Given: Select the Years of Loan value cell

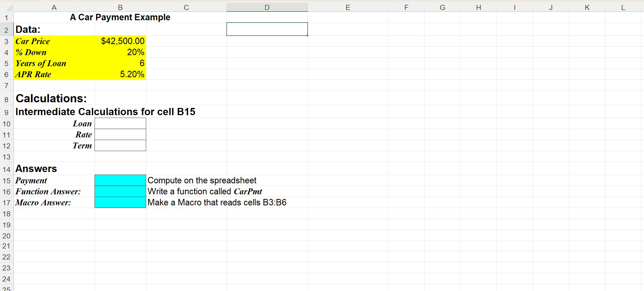Looking at the screenshot, I should tap(120, 63).
